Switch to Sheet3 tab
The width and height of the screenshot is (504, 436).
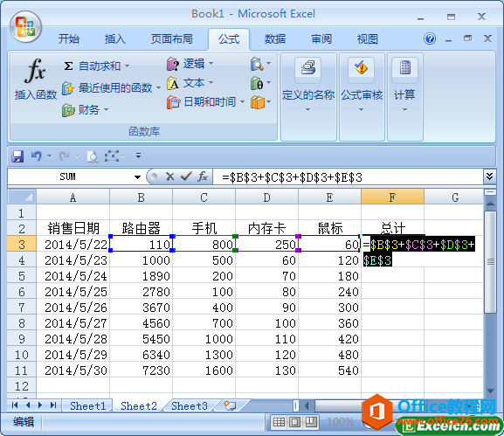[x=190, y=405]
